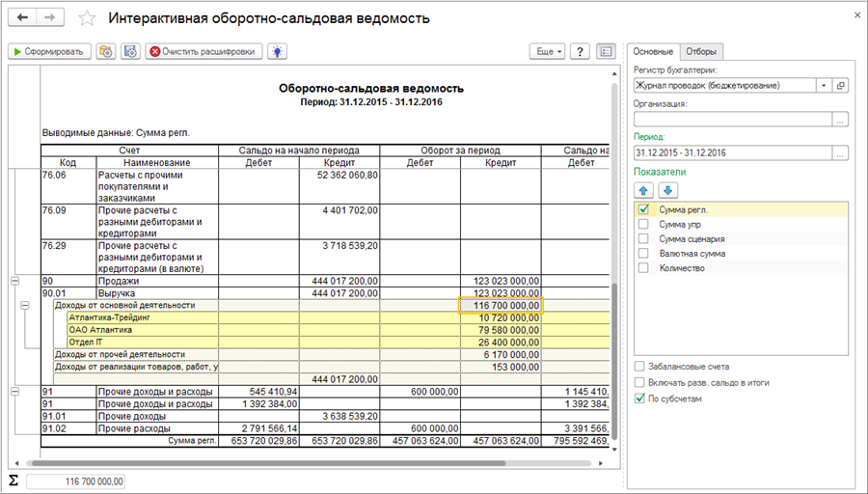Collapse the account 91 Прочие доходы и расходы group
868x494 pixels.
[14, 391]
